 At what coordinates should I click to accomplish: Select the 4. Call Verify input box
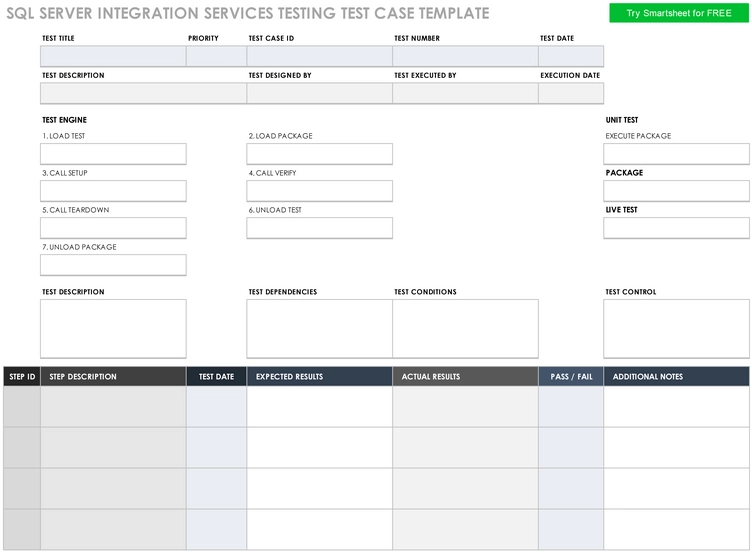pos(319,191)
